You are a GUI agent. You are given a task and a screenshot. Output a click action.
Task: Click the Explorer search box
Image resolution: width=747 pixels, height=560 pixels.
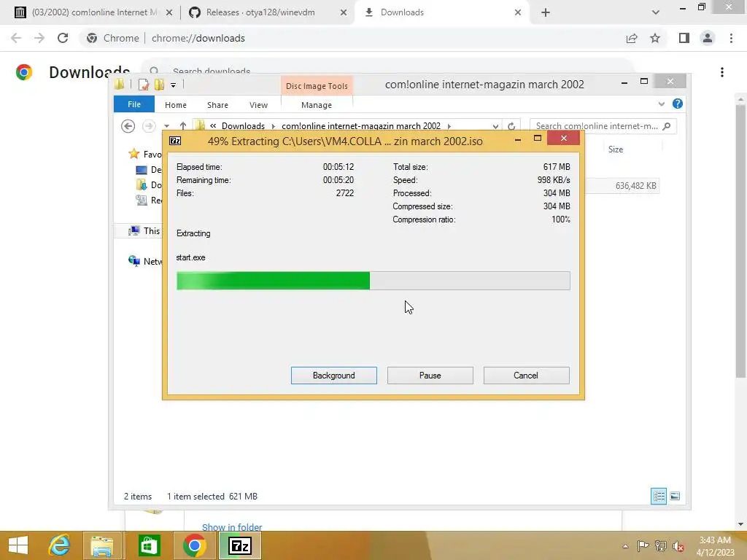(603, 125)
